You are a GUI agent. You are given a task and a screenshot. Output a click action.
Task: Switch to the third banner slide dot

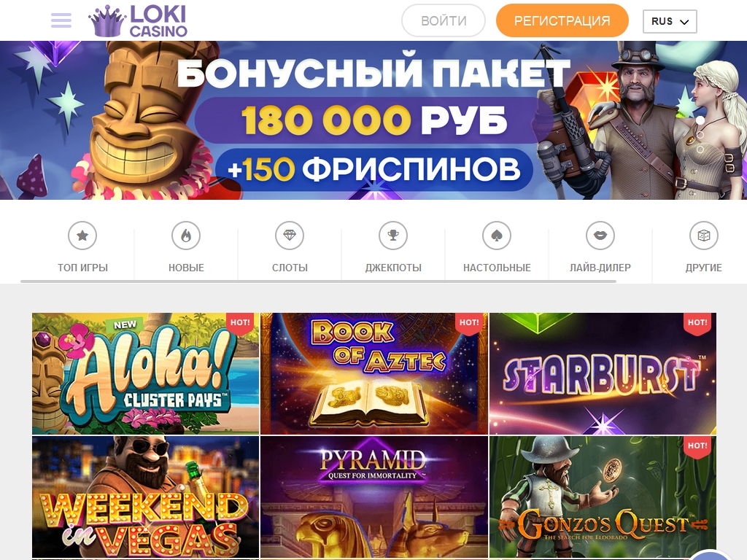(x=700, y=149)
